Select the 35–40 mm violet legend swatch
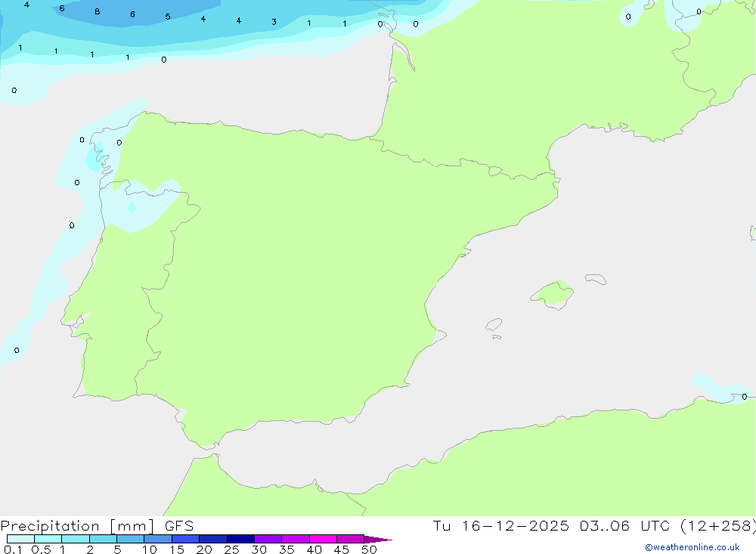The image size is (756, 554). click(296, 539)
